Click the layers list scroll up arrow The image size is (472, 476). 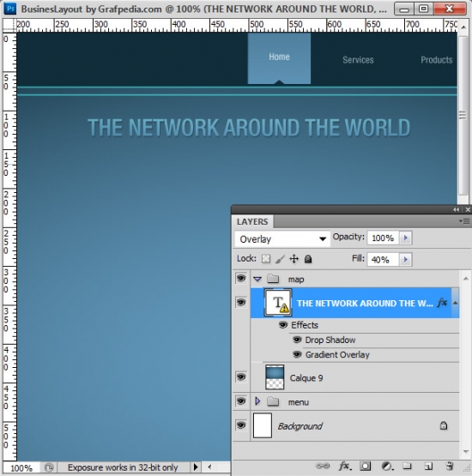pyautogui.click(x=466, y=279)
